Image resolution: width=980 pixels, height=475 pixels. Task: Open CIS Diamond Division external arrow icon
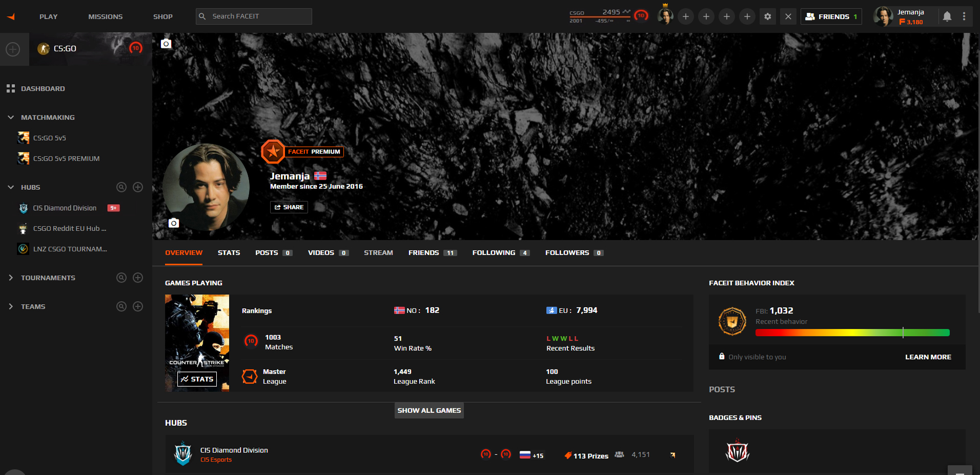coord(673,455)
